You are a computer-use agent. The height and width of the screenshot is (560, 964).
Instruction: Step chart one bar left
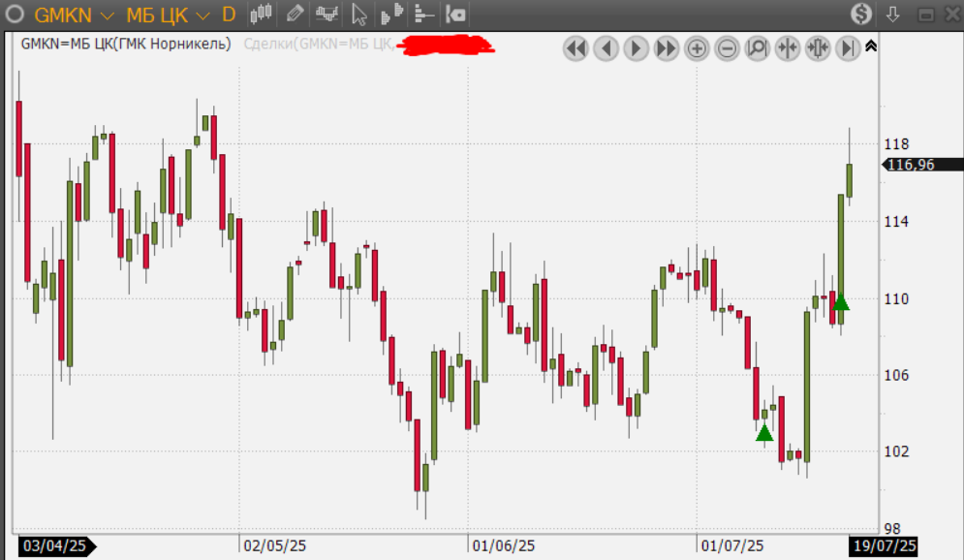click(x=606, y=48)
